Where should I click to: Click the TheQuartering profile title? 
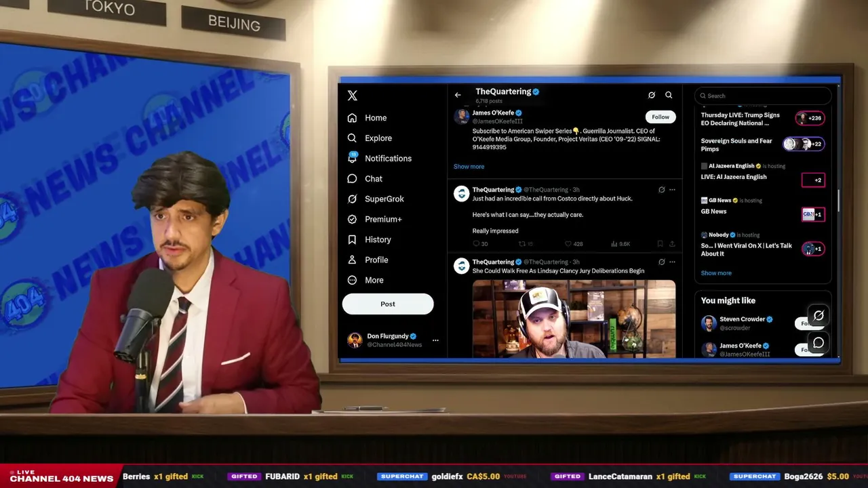coord(503,91)
